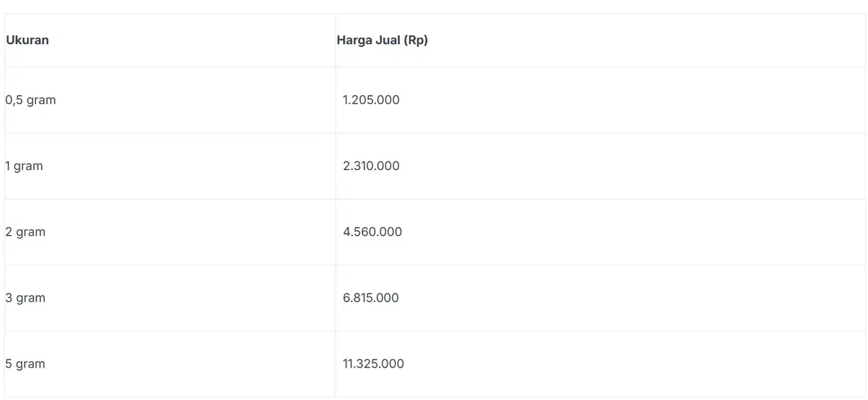Click the price 6.815.000

pyautogui.click(x=371, y=297)
